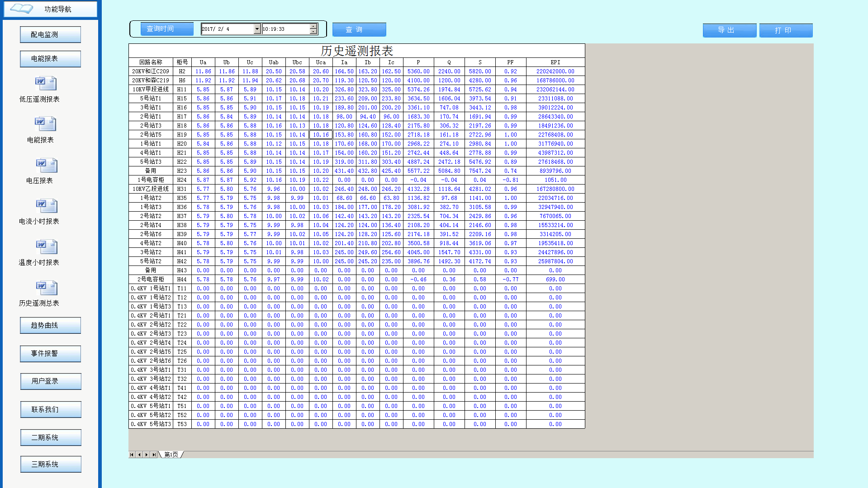The height and width of the screenshot is (488, 868).
Task: Click the 查询 query button
Action: pos(359,29)
